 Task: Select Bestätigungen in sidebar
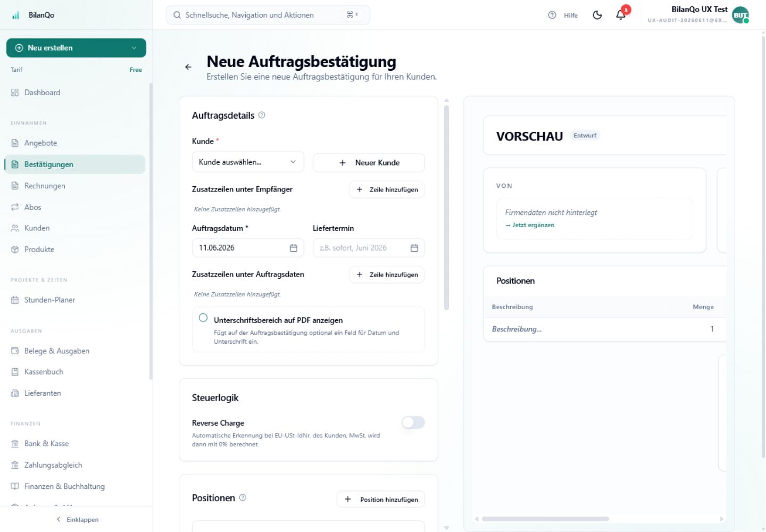coord(75,164)
